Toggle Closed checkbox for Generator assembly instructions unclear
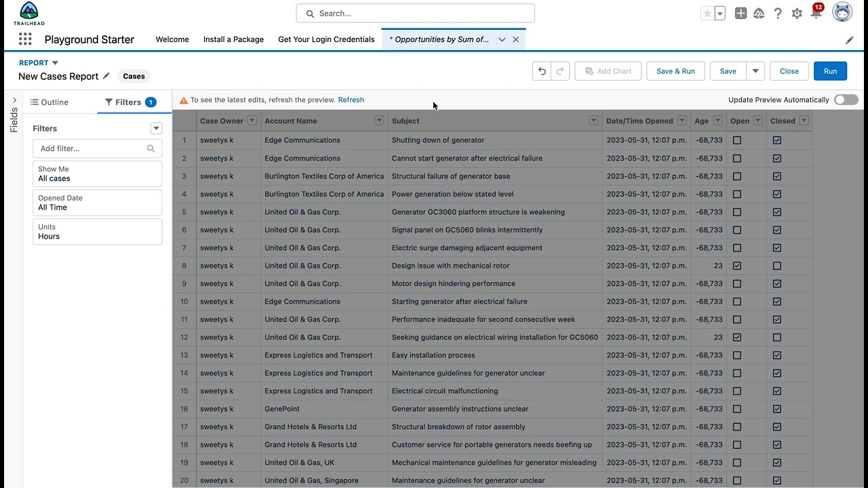The width and height of the screenshot is (868, 488). pos(777,409)
